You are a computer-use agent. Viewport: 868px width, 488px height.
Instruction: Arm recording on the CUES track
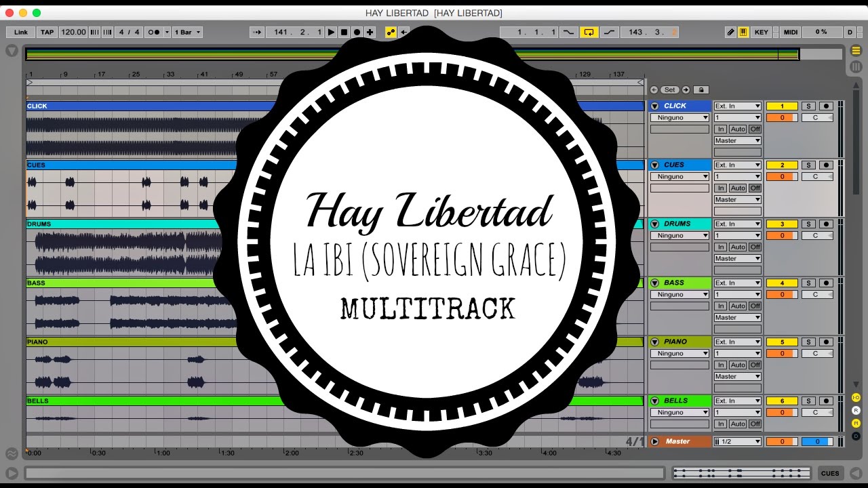coord(826,165)
